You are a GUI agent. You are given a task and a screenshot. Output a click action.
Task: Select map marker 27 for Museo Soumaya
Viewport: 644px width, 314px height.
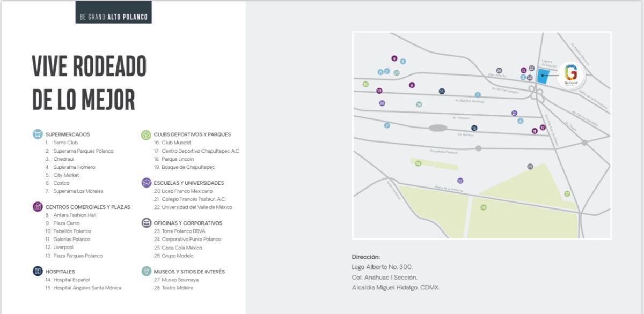pos(397,73)
